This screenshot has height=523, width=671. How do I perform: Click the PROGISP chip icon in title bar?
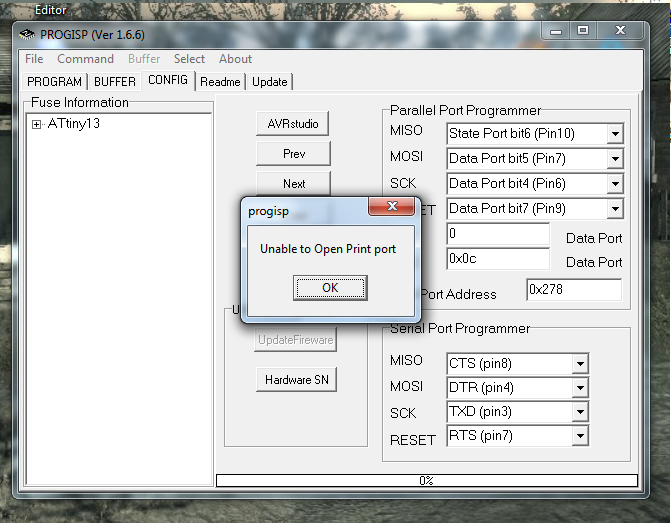(27, 35)
